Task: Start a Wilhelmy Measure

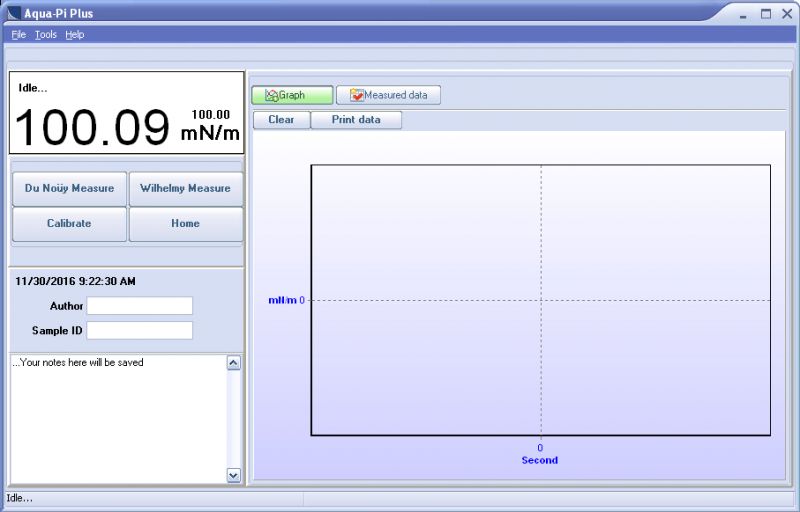Action: [186, 189]
